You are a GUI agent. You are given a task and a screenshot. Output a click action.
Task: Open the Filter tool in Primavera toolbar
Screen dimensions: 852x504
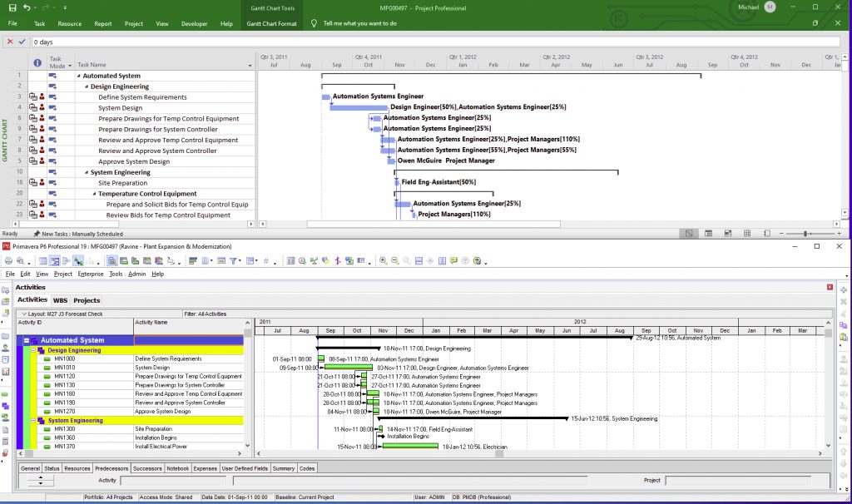point(233,260)
